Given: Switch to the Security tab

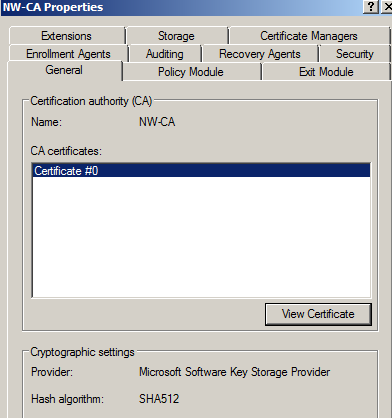Looking at the screenshot, I should [x=355, y=54].
